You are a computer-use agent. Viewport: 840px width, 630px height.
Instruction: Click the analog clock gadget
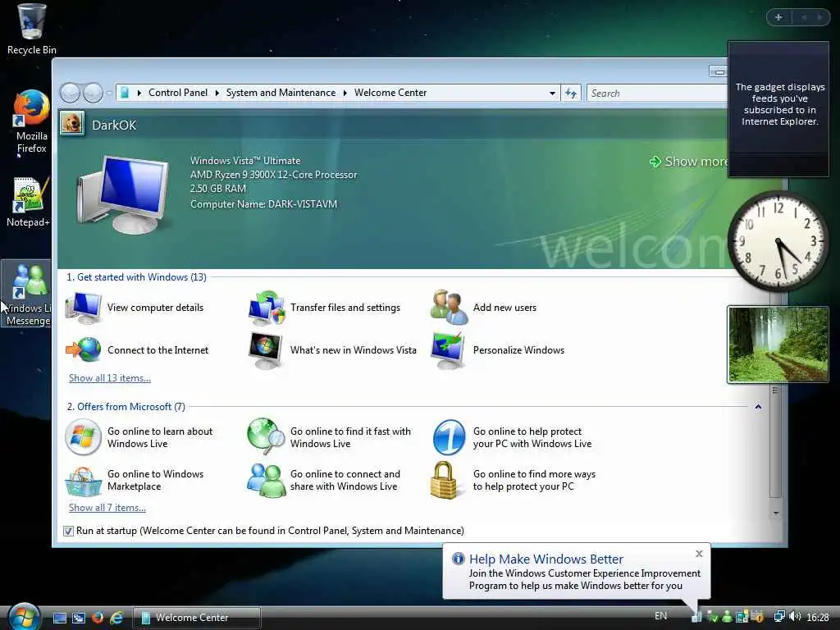pyautogui.click(x=778, y=241)
